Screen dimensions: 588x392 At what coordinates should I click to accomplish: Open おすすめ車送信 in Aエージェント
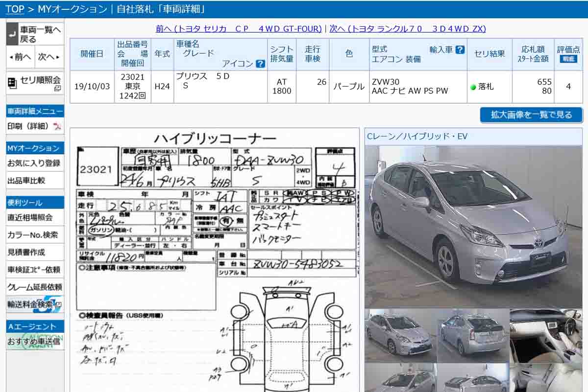pyautogui.click(x=35, y=342)
